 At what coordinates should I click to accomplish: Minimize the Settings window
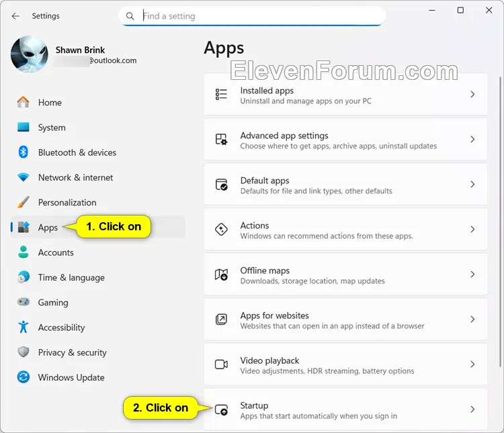click(432, 10)
